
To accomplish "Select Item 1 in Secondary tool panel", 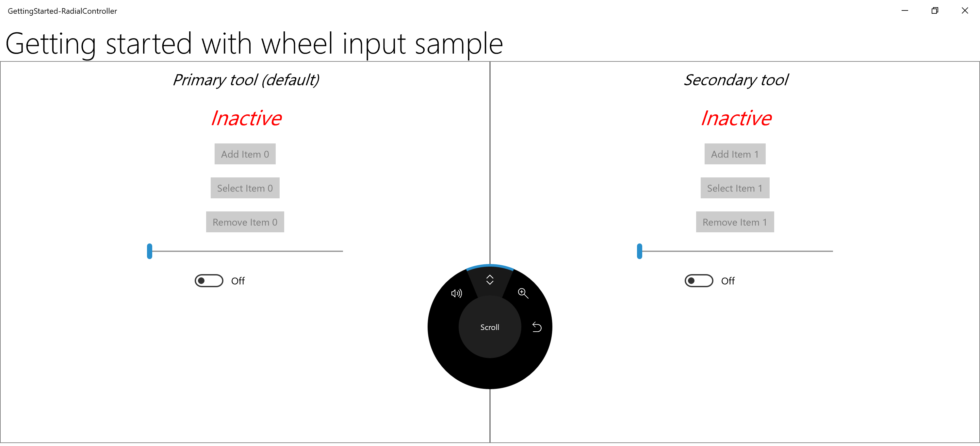I will coord(734,188).
